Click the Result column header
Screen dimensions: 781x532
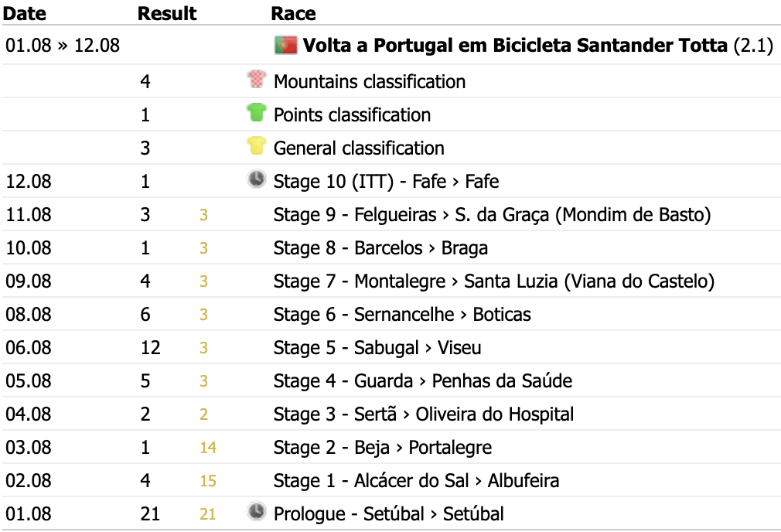tap(167, 13)
